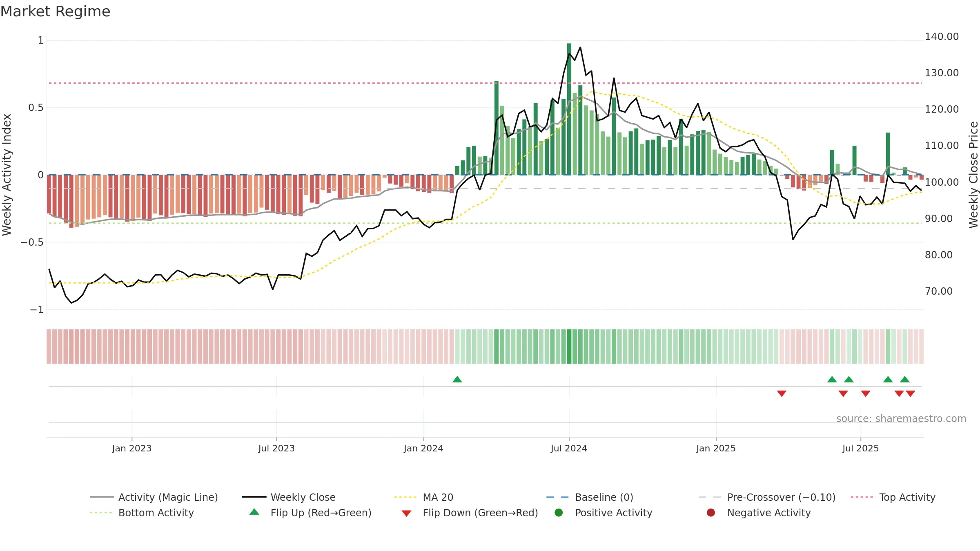The width and height of the screenshot is (980, 551).
Task: Click the Positive Activity legend green circle
Action: click(559, 513)
